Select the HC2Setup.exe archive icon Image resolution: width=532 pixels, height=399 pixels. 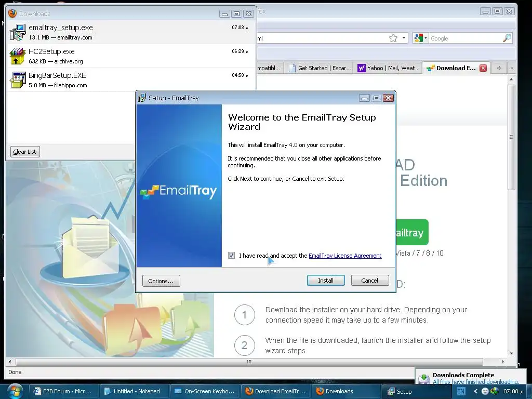click(18, 56)
